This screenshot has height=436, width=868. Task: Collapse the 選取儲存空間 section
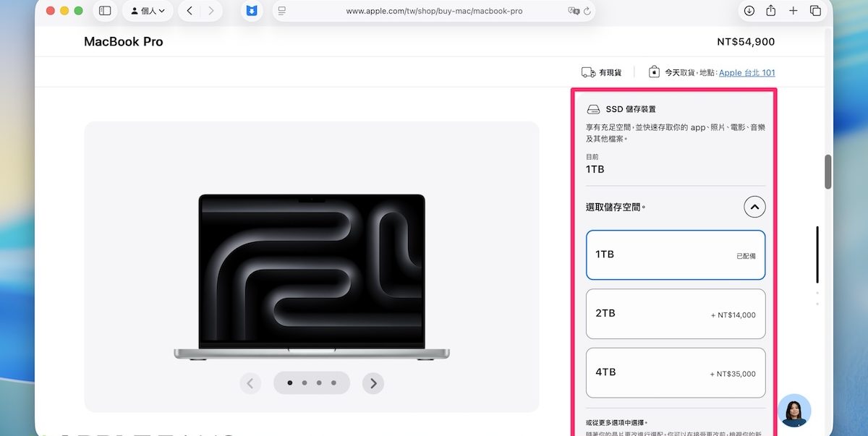tap(754, 208)
